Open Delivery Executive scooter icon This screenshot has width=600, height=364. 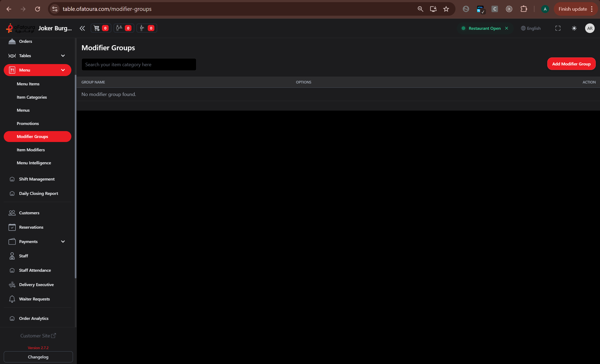click(12, 284)
